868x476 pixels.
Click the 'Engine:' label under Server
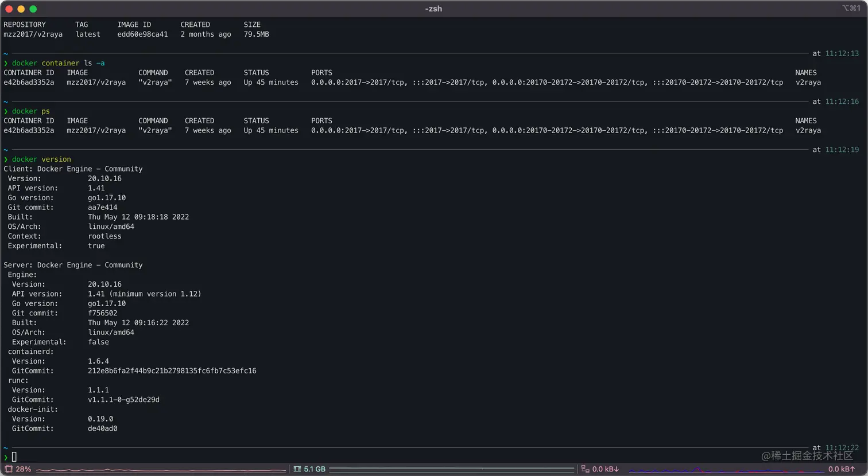click(22, 275)
